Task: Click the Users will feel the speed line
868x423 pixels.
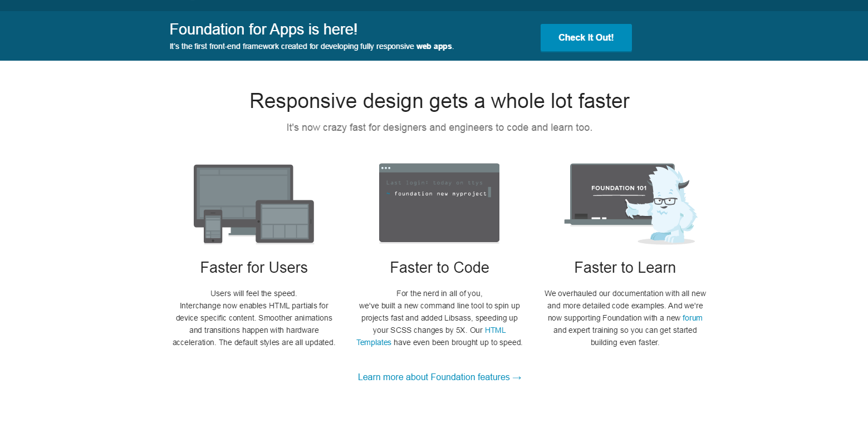Action: (254, 293)
